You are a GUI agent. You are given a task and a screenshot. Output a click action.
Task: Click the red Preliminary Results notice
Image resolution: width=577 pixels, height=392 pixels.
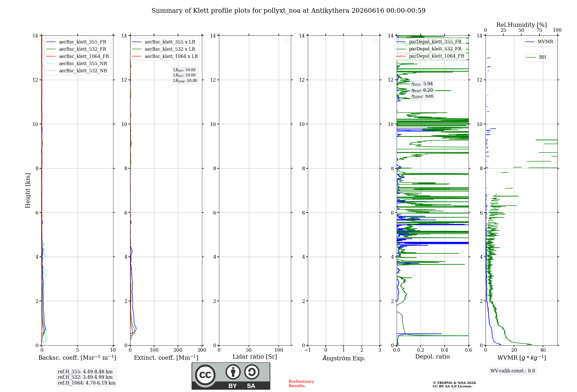point(301,384)
